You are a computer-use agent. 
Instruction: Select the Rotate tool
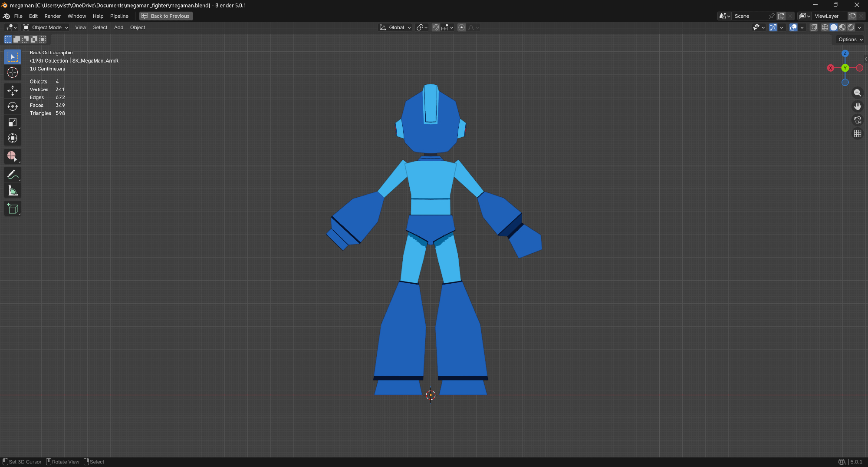(x=13, y=106)
